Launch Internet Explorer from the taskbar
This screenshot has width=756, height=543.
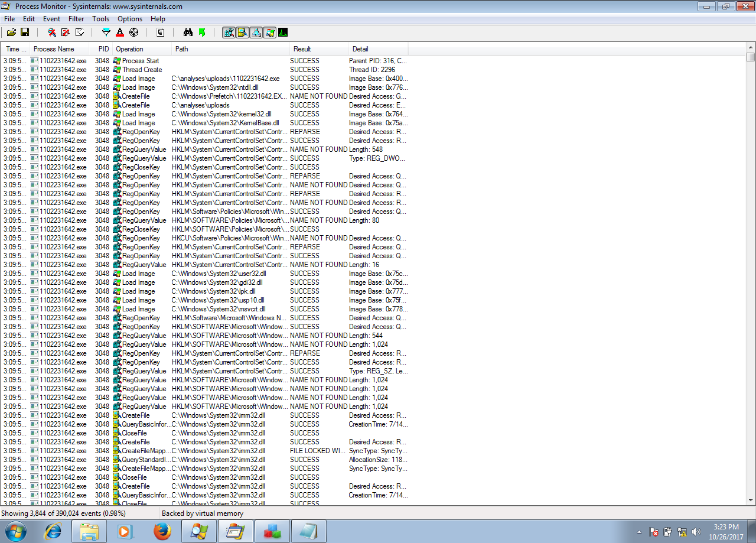tap(53, 531)
